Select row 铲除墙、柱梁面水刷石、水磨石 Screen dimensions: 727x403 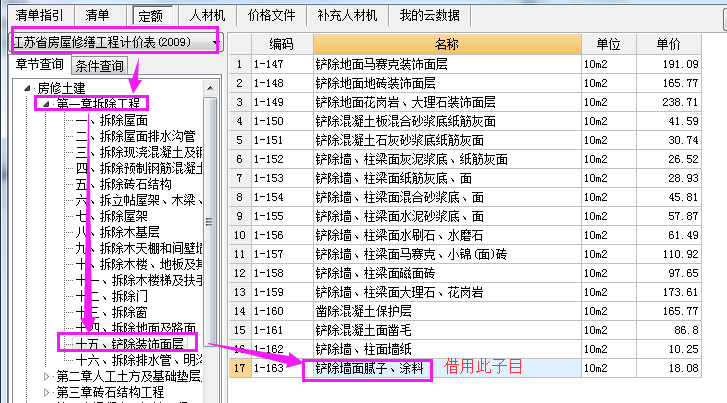click(465, 235)
